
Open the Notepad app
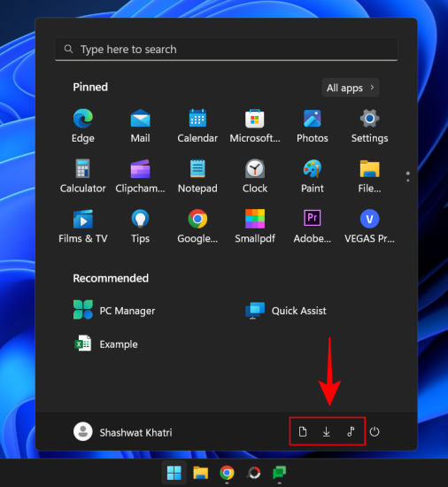(x=197, y=175)
